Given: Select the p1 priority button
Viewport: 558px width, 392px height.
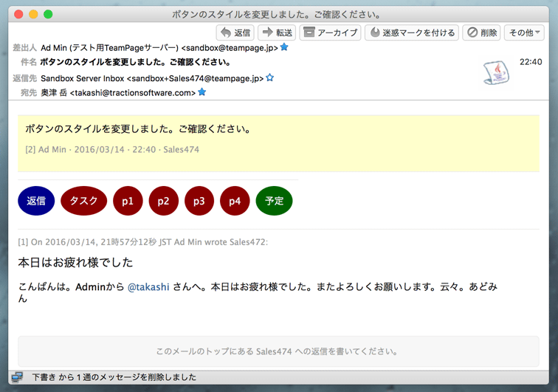Looking at the screenshot, I should (x=128, y=201).
